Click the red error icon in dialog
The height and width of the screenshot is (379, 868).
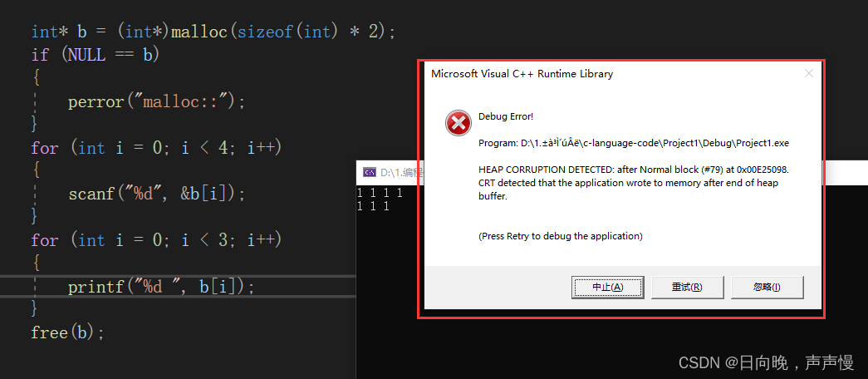point(459,123)
